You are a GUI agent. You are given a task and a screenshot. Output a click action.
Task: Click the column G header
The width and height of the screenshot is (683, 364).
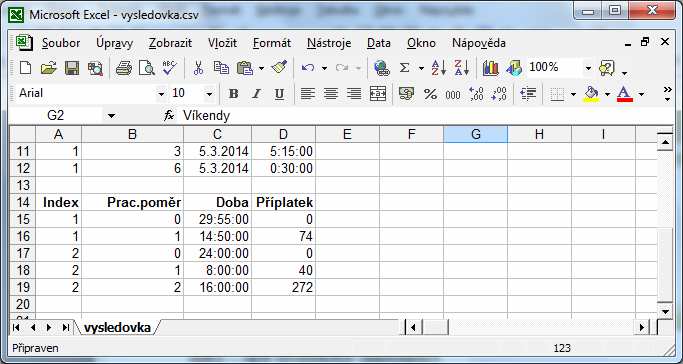click(476, 135)
